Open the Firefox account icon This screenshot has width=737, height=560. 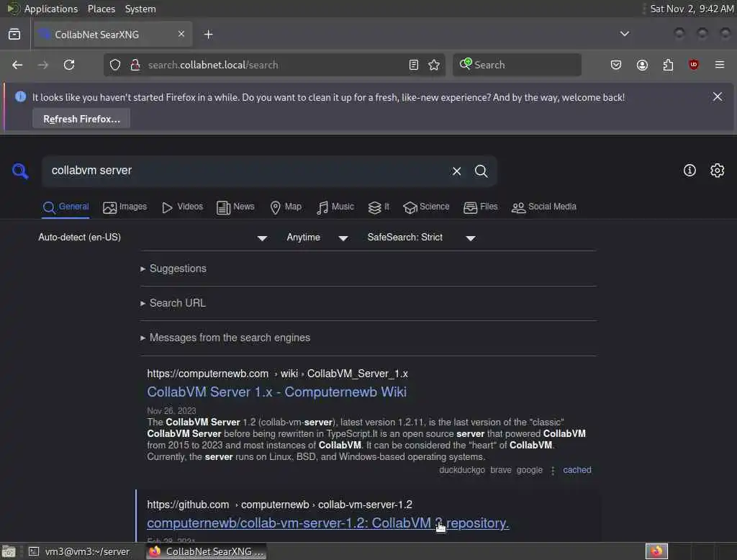(x=642, y=65)
